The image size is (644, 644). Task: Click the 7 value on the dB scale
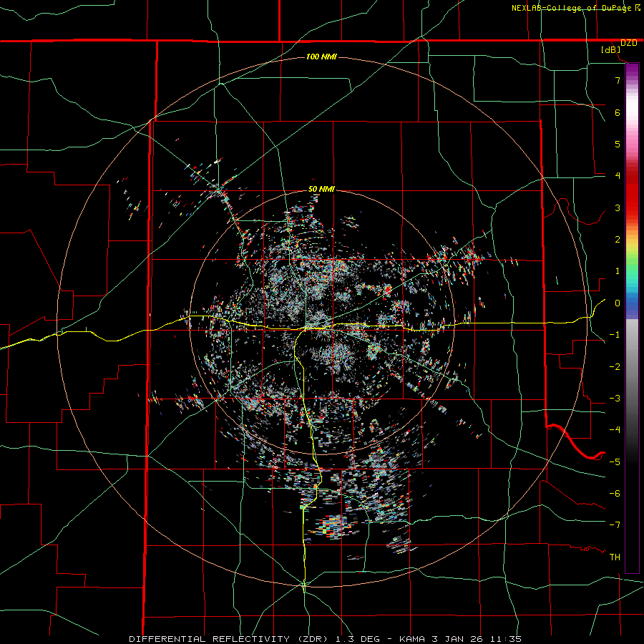click(x=618, y=80)
